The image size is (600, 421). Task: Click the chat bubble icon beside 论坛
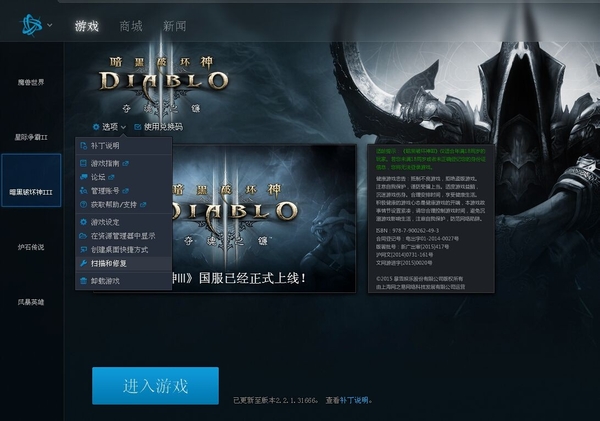[x=83, y=177]
